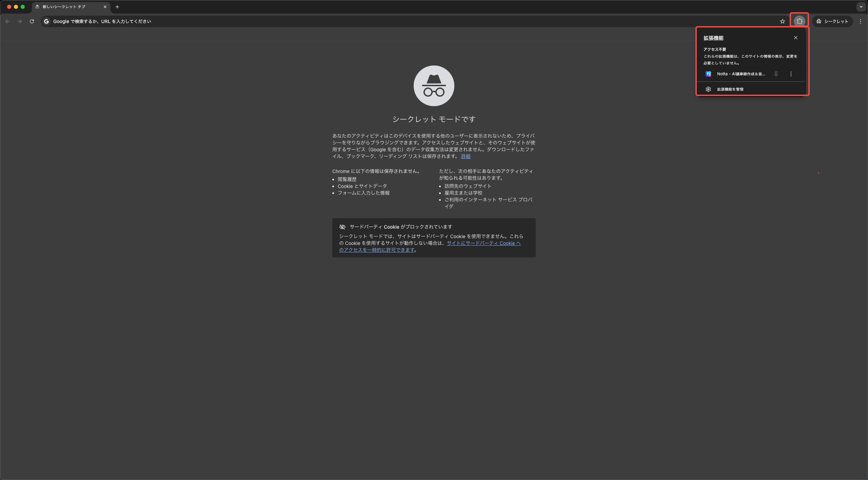
Task: Click the Google search icon in address bar
Action: [x=46, y=21]
